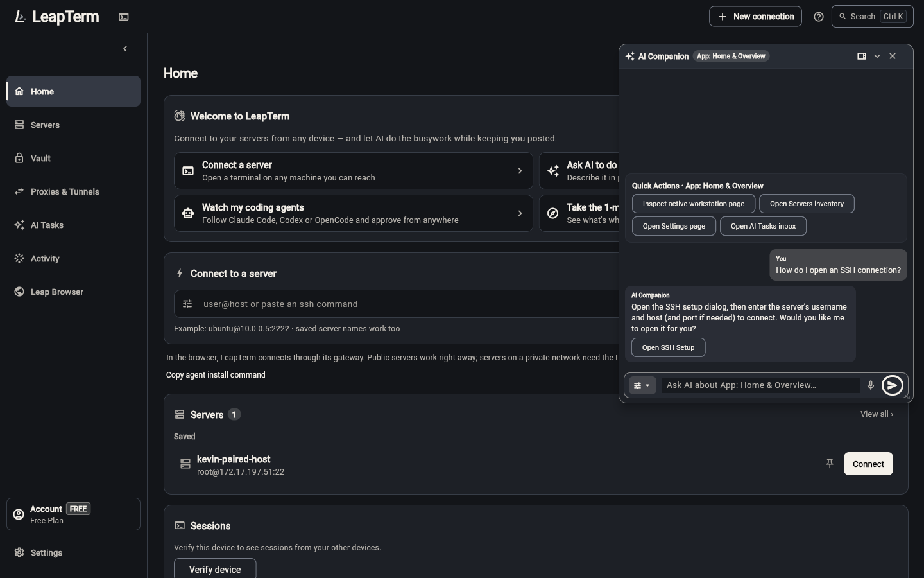Open Activity in the sidebar
This screenshot has height=578, width=924.
(73, 258)
